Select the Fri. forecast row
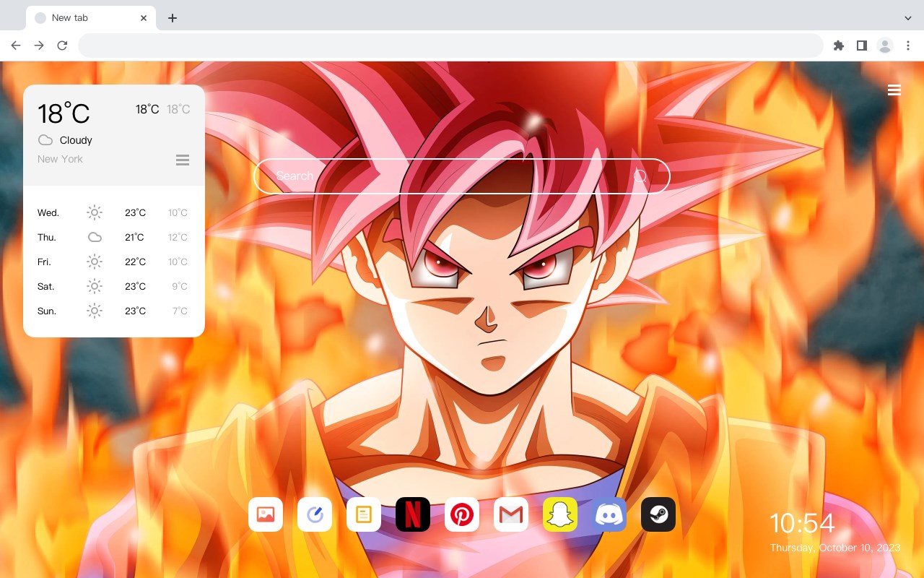Viewport: 924px width, 578px height. 114,262
